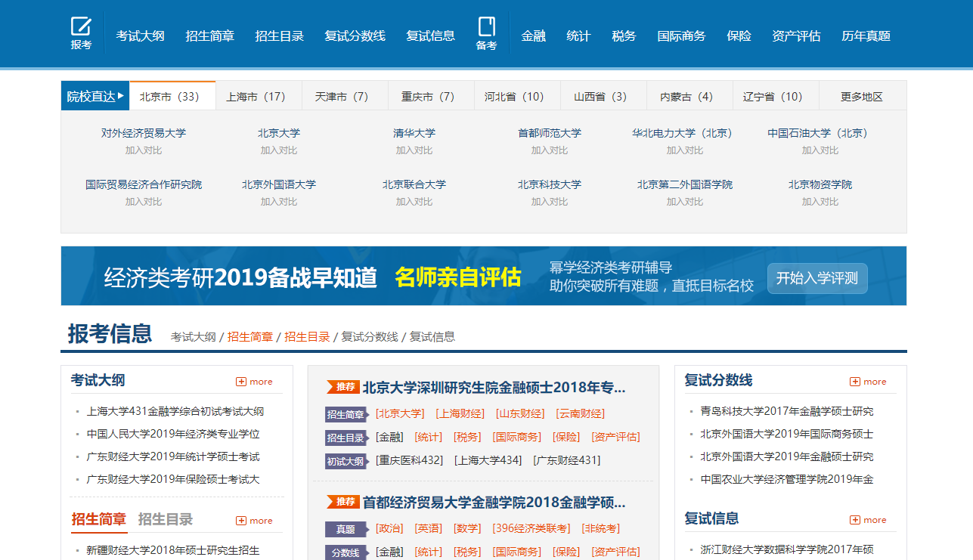Open 广东财经大学2019年统计学硕士考试 article
Image resolution: width=973 pixels, height=560 pixels.
pos(173,457)
